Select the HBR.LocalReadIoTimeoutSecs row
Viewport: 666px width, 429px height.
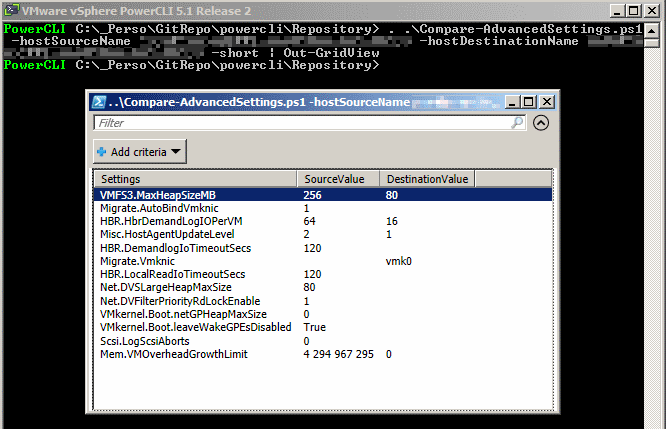click(x=323, y=274)
